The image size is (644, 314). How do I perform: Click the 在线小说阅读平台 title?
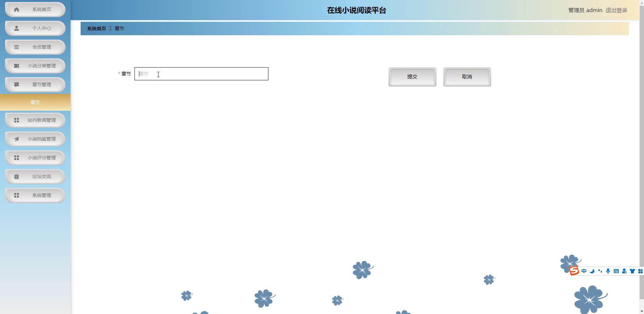point(357,10)
